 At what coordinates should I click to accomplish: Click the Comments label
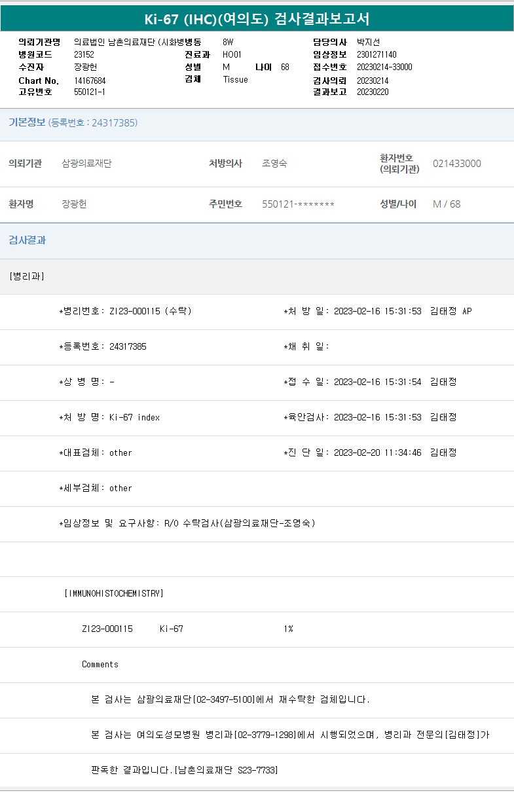pyautogui.click(x=100, y=665)
